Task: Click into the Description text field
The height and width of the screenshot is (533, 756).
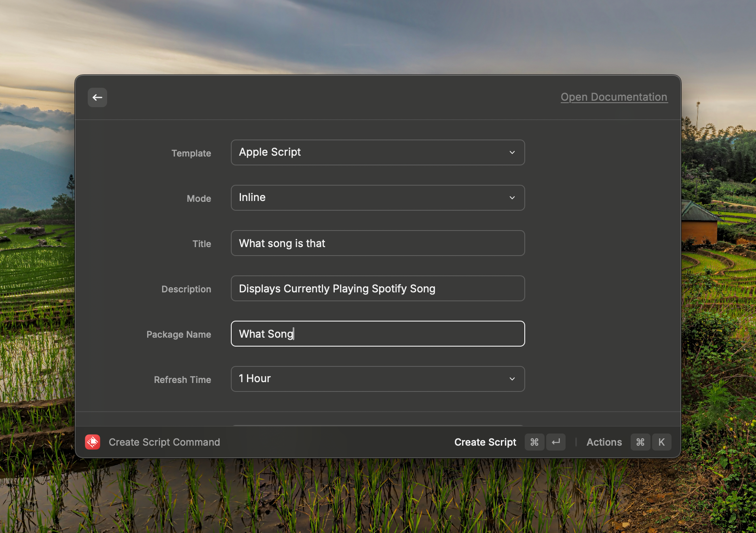Action: (377, 288)
